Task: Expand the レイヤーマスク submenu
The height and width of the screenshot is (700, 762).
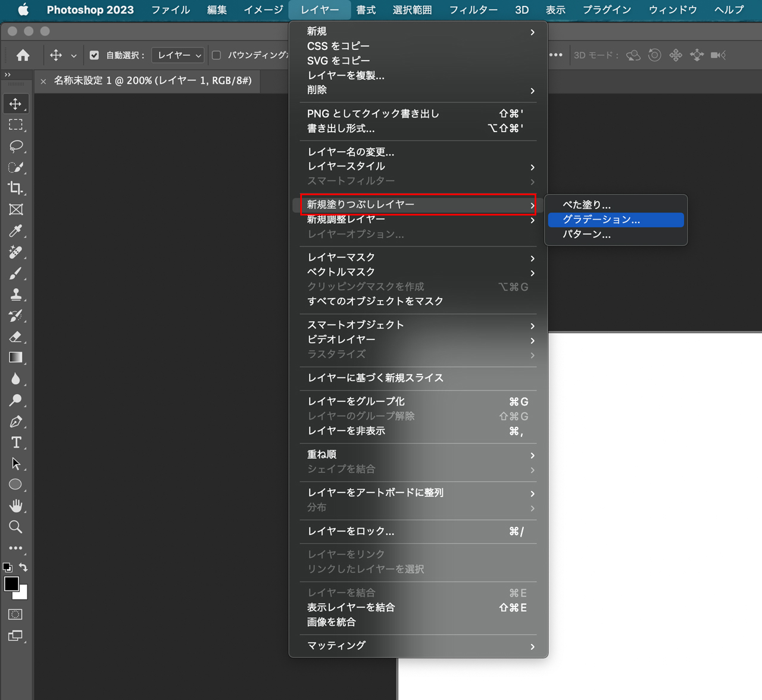Action: point(417,257)
